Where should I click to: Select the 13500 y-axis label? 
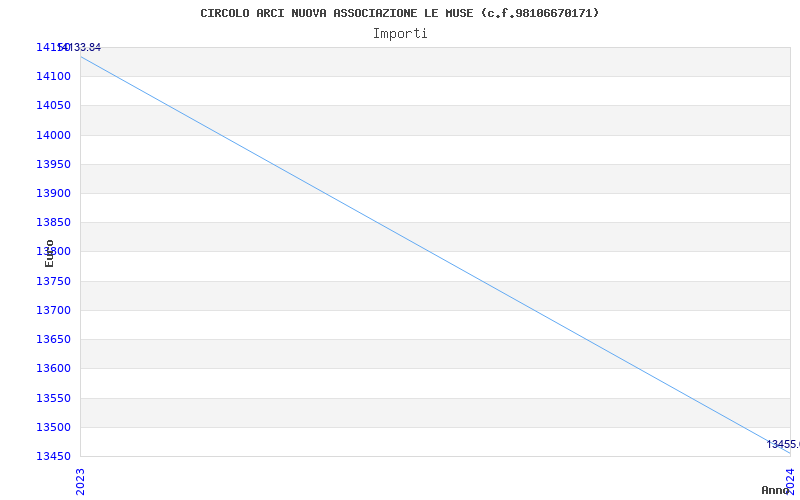pos(53,427)
